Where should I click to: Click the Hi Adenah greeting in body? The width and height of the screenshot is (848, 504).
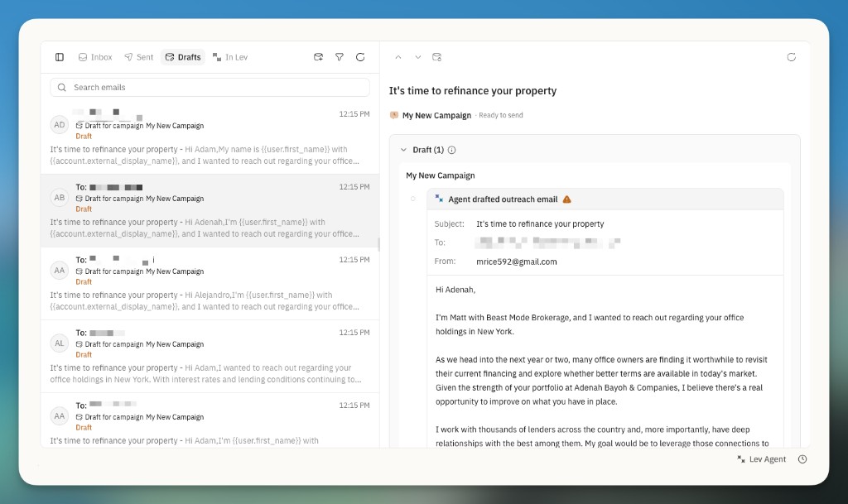(455, 290)
